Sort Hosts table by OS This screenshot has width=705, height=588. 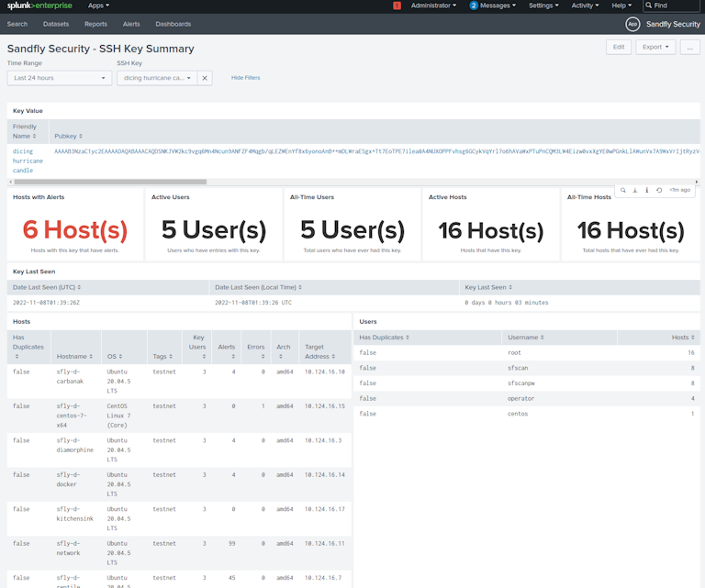click(115, 356)
